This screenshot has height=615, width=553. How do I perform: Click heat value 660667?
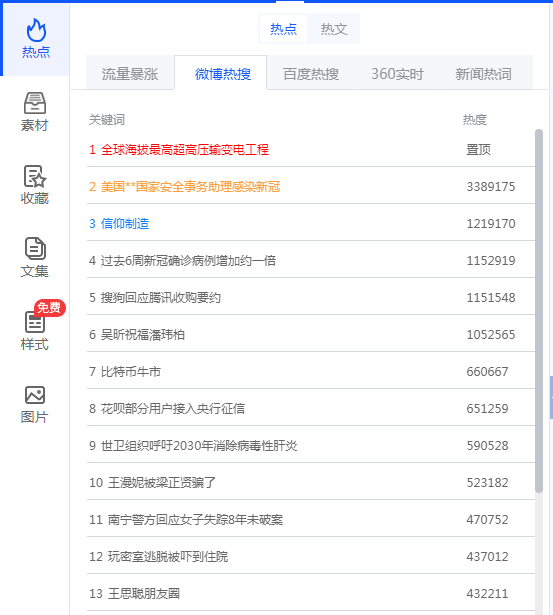487,371
